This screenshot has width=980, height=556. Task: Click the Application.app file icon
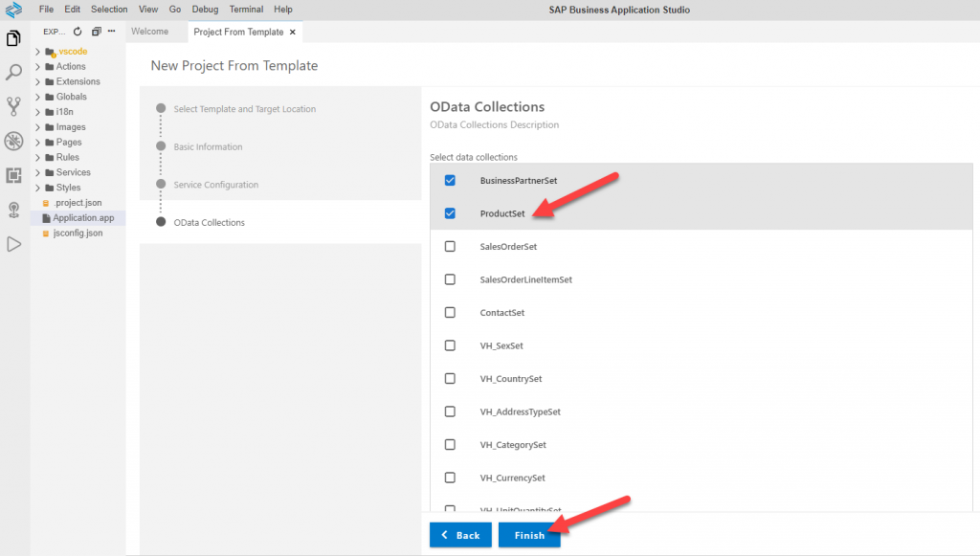point(46,218)
